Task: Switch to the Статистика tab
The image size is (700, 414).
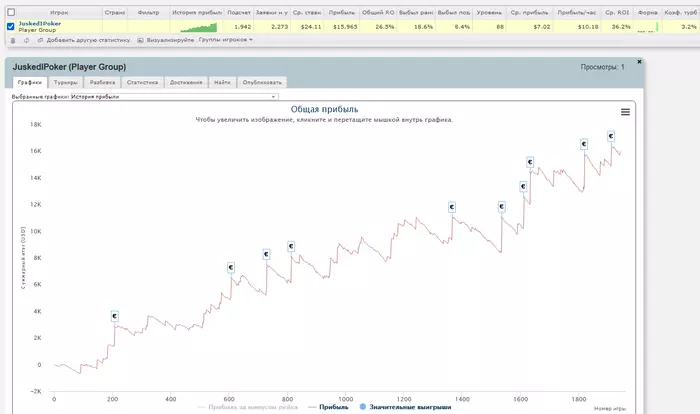Action: (142, 82)
